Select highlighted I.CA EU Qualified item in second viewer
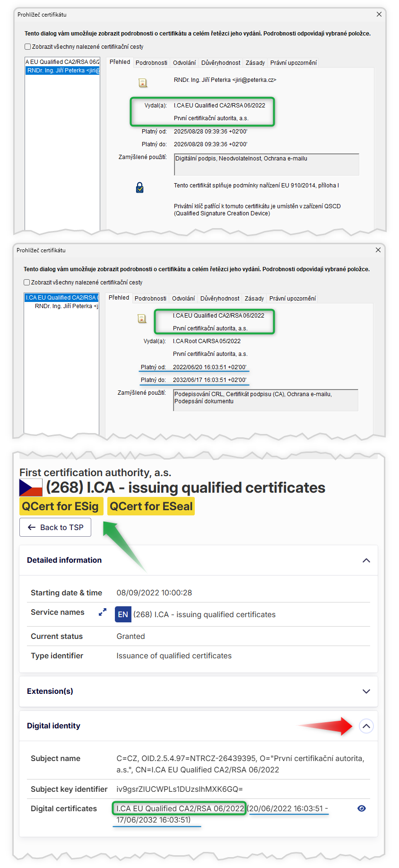 pos(61,298)
